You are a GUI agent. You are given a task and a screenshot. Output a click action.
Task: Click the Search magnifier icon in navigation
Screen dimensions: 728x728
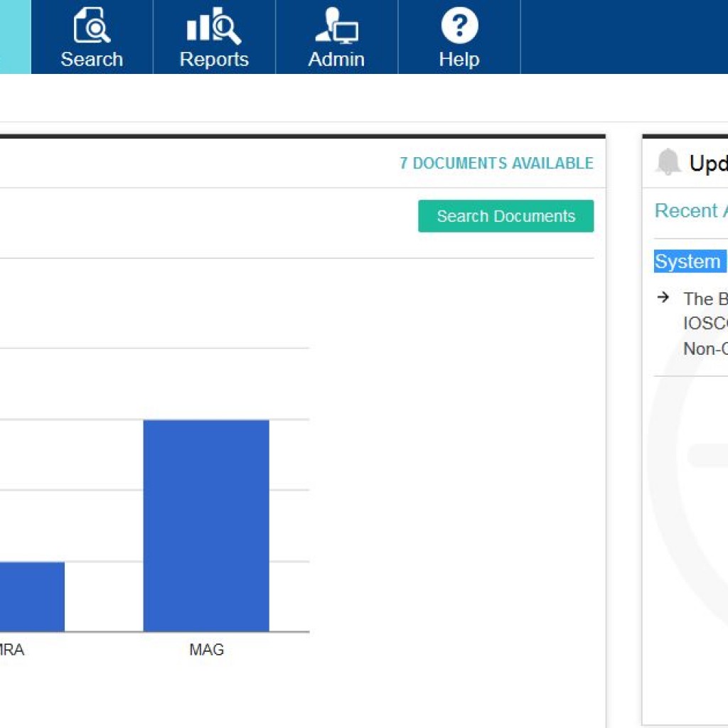coord(92,27)
